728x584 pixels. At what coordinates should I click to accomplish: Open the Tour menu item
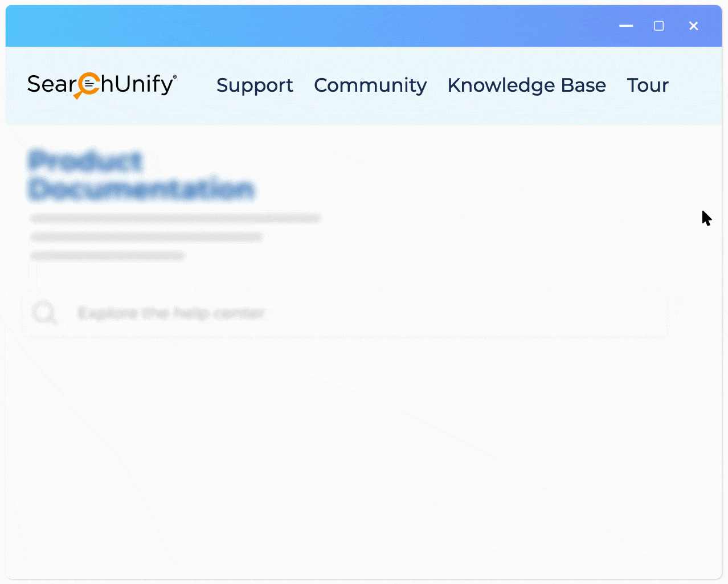click(x=648, y=85)
